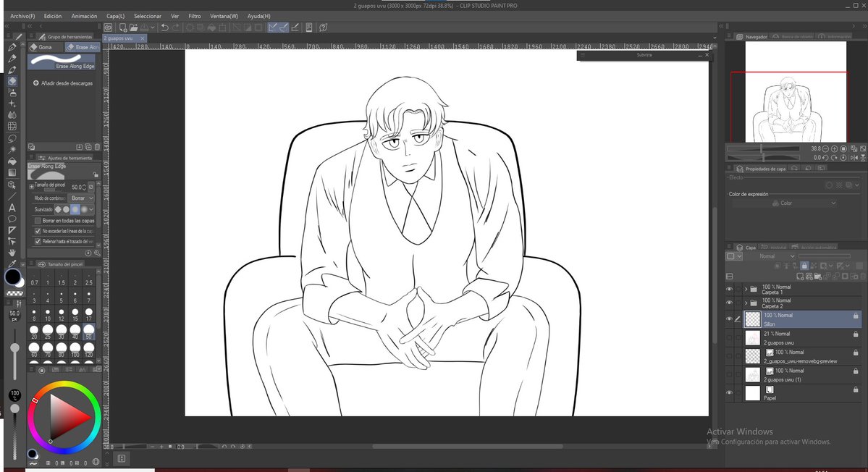
Task: Hide the Carpeta 2 folder layer
Action: (729, 303)
